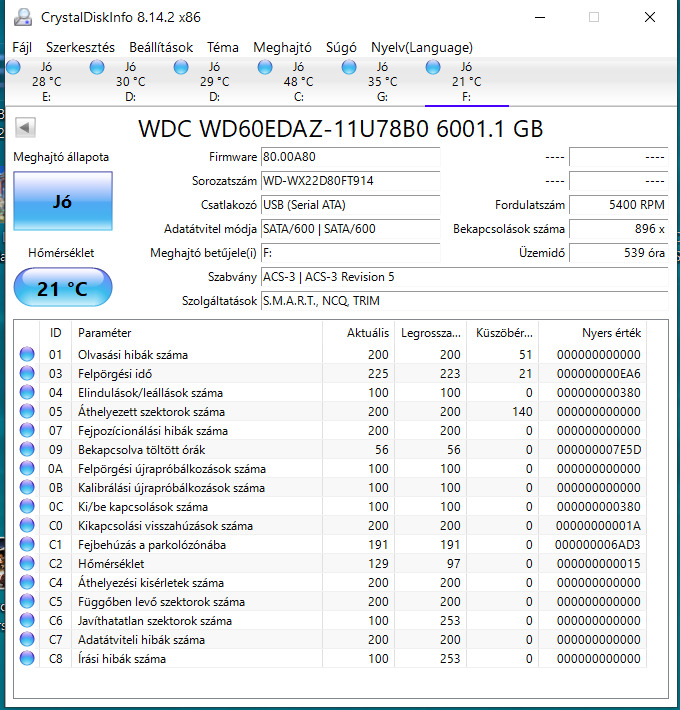Select drive E: status orb at 28 °C
This screenshot has width=680, height=710.
[13, 67]
